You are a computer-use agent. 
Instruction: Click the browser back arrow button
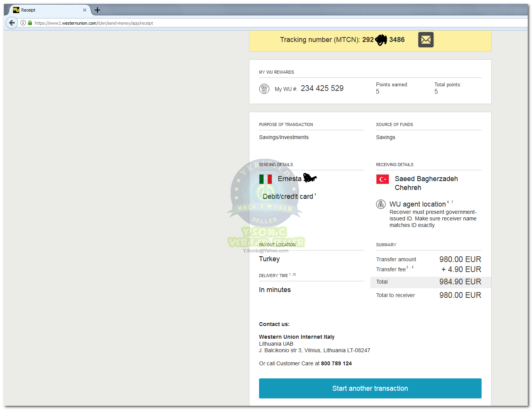click(x=12, y=23)
